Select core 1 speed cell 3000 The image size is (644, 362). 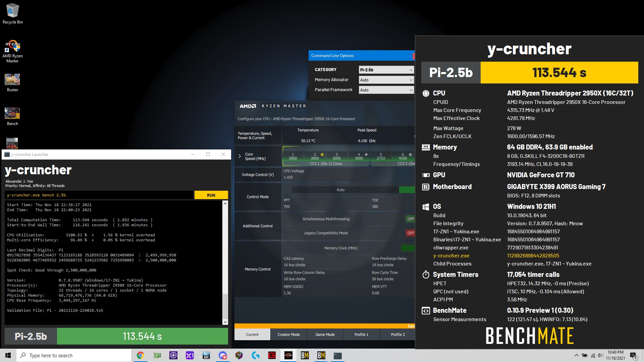[293, 157]
